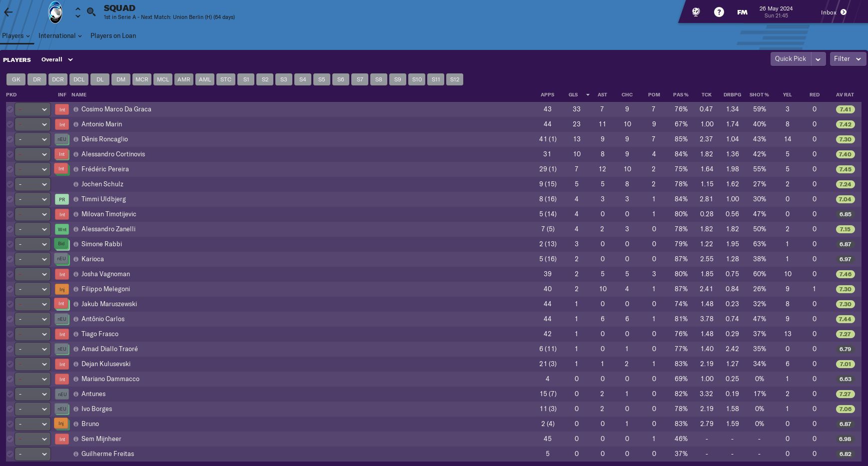The width and height of the screenshot is (868, 466).
Task: Open the Overall view dropdown
Action: [57, 59]
